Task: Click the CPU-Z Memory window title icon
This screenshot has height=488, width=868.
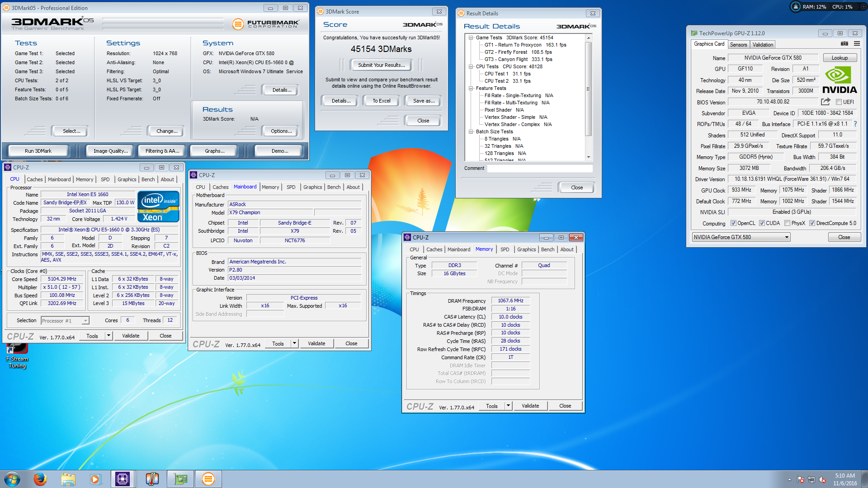Action: coord(408,237)
